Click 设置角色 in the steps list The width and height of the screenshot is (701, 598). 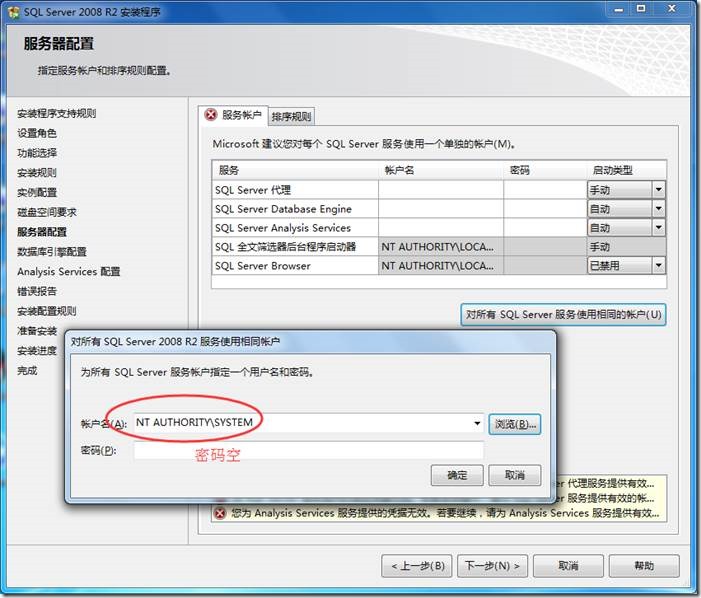click(x=37, y=133)
